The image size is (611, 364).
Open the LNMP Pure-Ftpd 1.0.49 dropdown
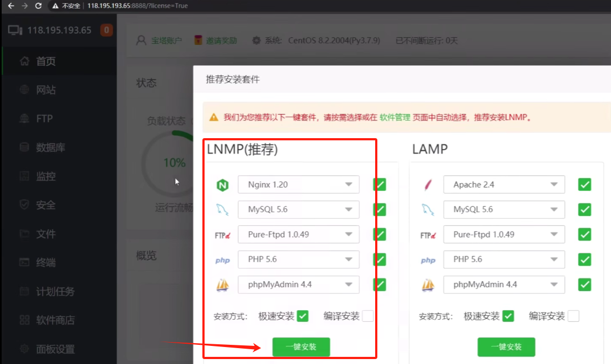pos(298,235)
